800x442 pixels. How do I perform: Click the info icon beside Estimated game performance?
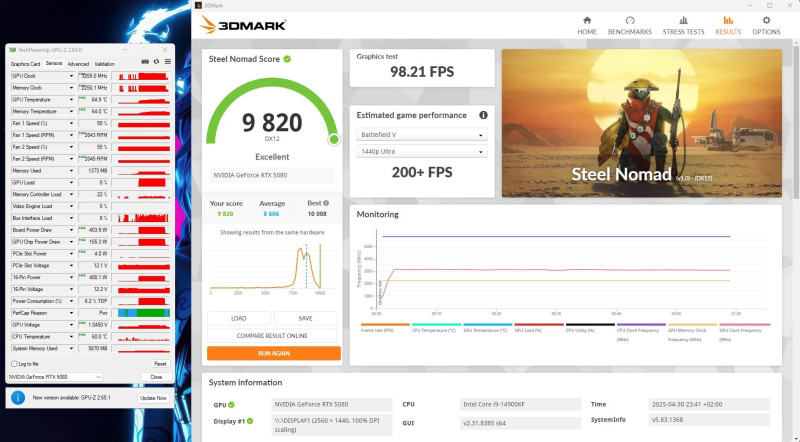[x=483, y=115]
